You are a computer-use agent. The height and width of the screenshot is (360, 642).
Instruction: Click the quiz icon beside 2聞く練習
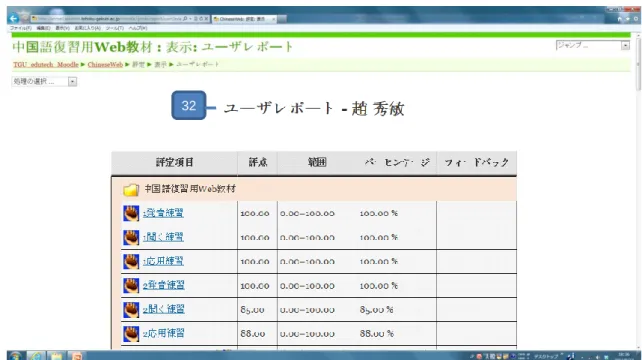131,310
